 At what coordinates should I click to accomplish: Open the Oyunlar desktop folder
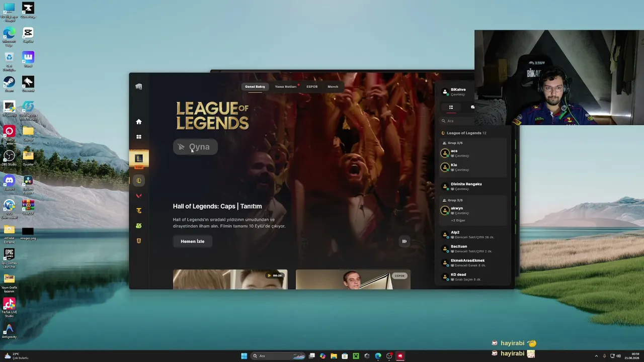click(x=28, y=157)
